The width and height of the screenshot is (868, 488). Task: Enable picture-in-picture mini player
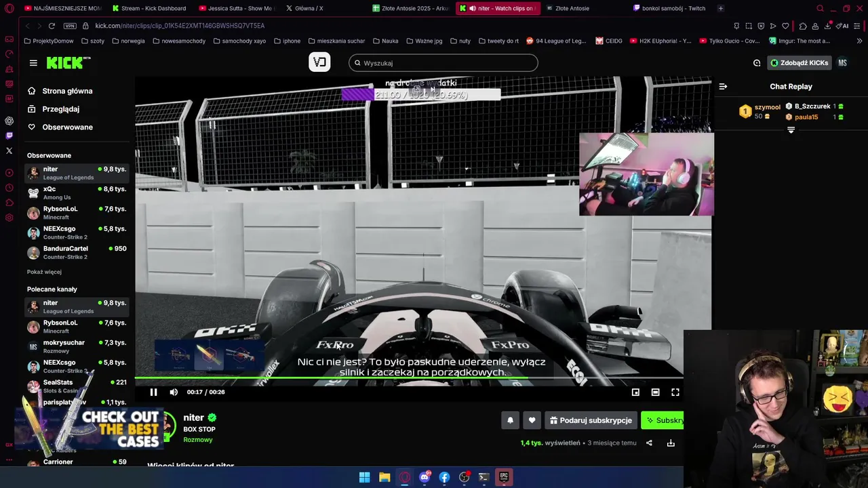[x=635, y=392]
